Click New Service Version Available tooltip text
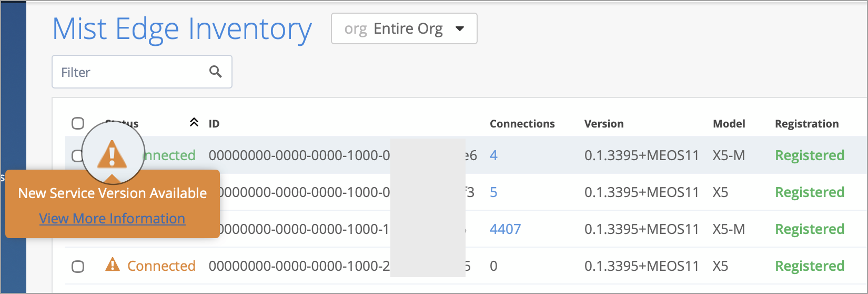 pyautogui.click(x=112, y=193)
